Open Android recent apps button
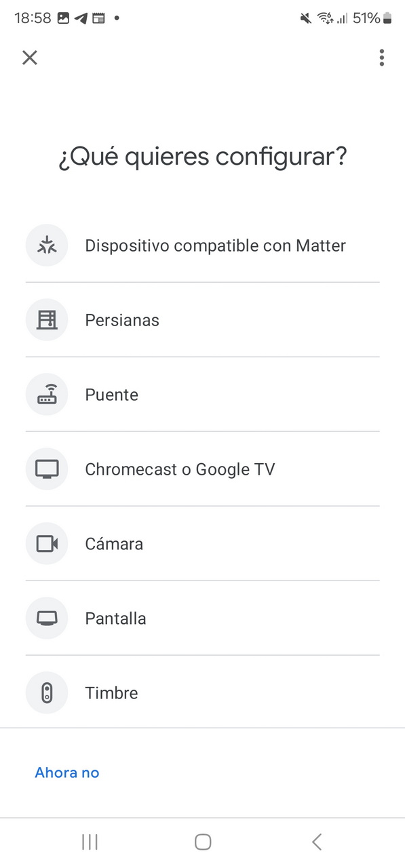 90,842
